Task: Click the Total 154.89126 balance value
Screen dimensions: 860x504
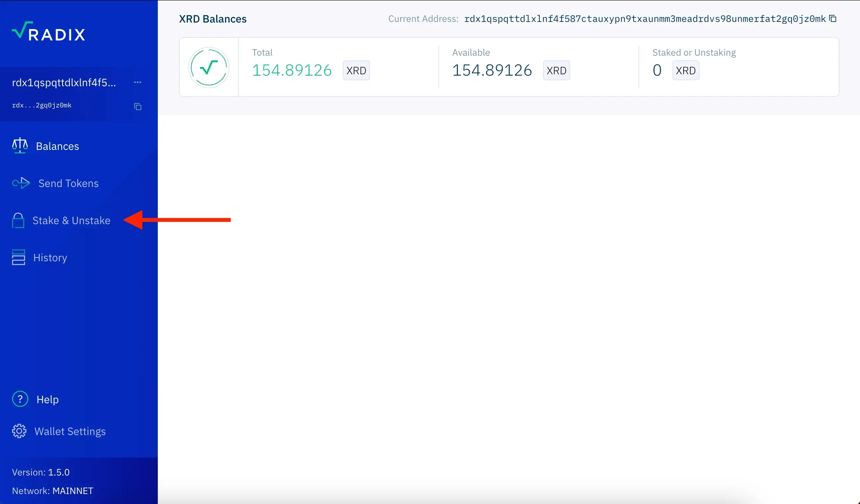Action: (292, 70)
